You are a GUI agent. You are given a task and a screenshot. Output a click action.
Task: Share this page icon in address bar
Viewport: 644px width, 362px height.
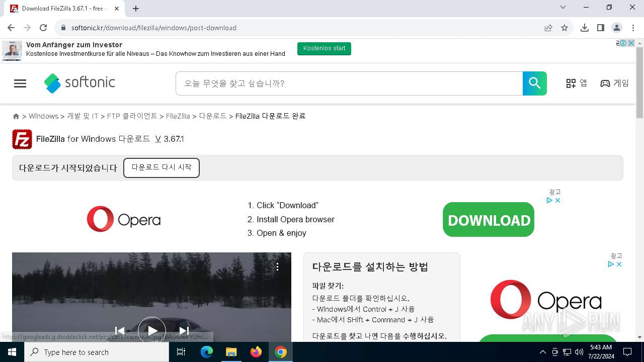click(x=548, y=28)
